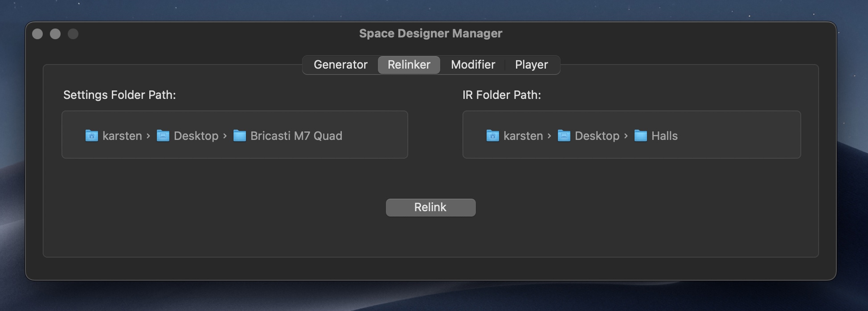The height and width of the screenshot is (311, 868).
Task: Minimize the Space Designer Manager window
Action: (55, 34)
